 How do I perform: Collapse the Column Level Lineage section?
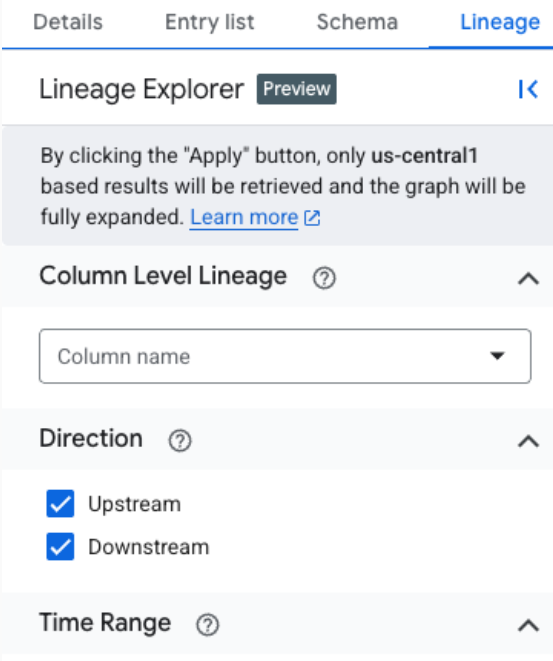click(x=528, y=279)
